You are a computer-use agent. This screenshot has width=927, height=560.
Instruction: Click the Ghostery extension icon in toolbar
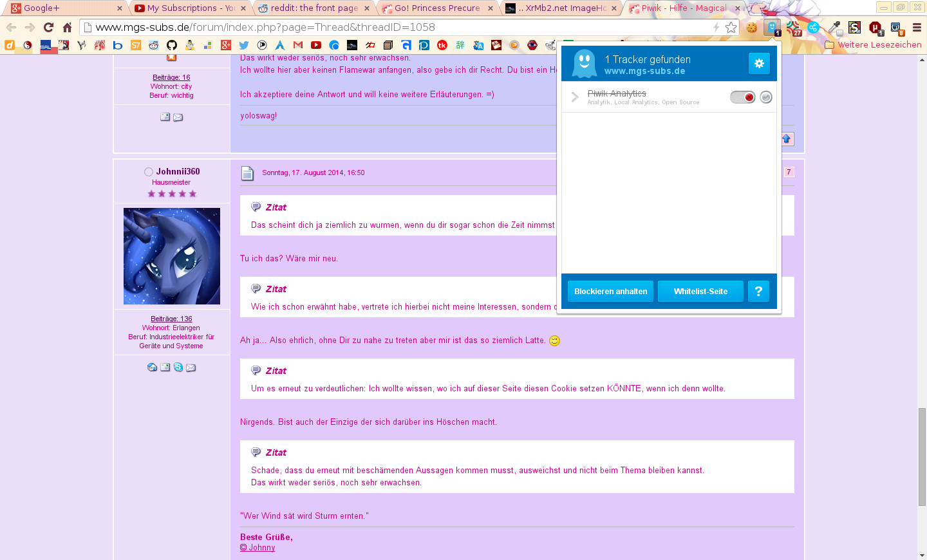click(772, 28)
